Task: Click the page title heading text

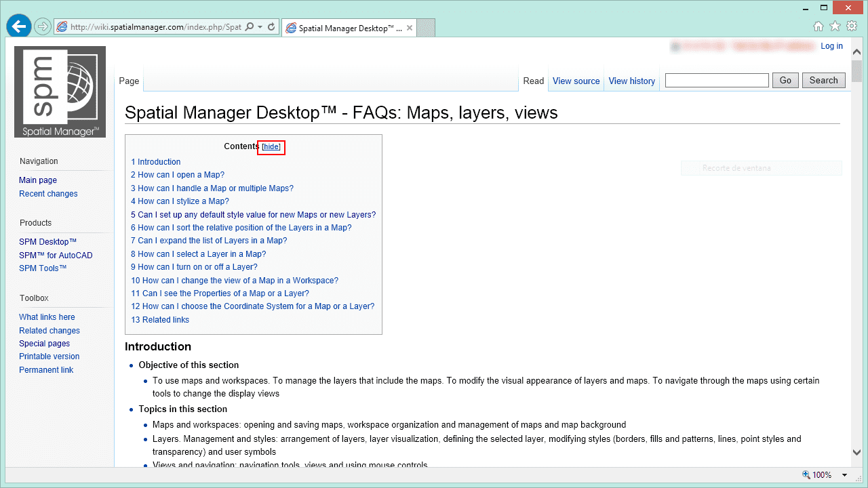Action: 341,113
